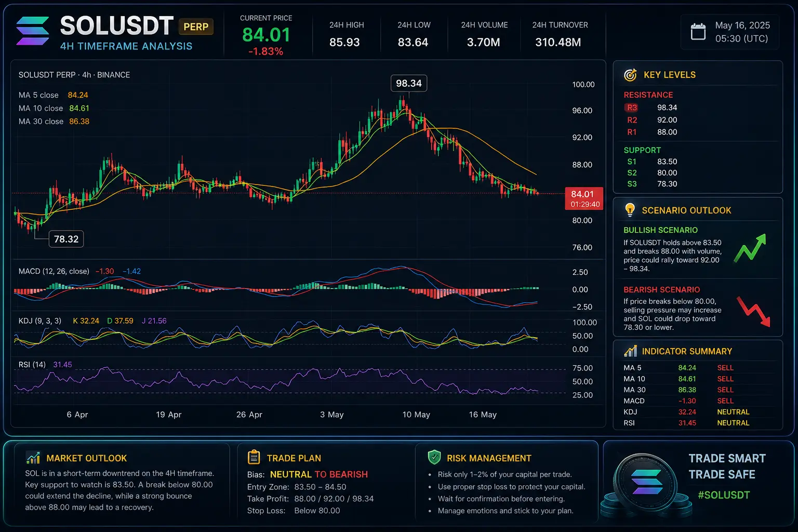Click the 98.34 peak callout on the chart
Image resolution: width=798 pixels, height=532 pixels.
[409, 83]
